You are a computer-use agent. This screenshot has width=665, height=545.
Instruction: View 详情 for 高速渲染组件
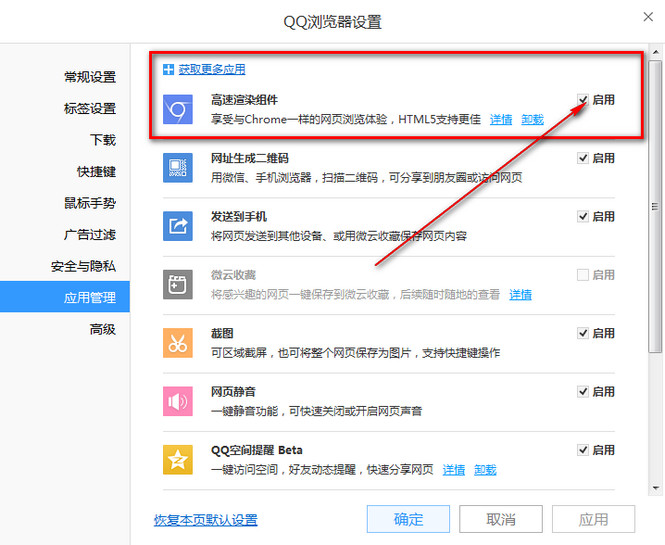501,120
